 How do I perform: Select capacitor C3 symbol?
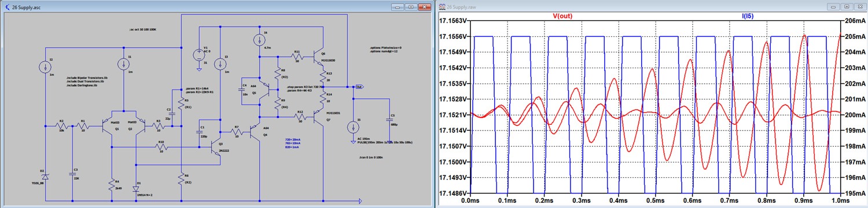pyautogui.click(x=72, y=174)
